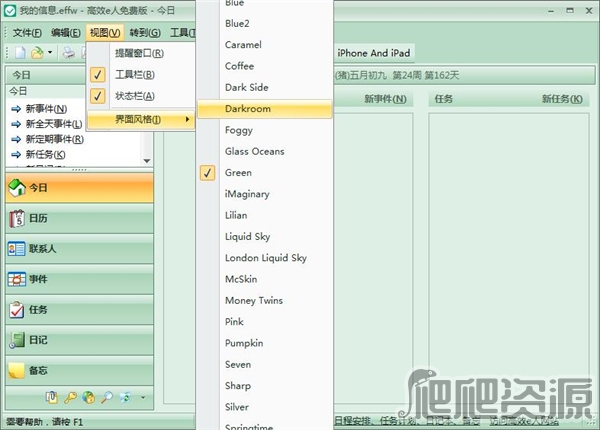
Task: Expand the 界面风格 submenu
Action: point(138,121)
